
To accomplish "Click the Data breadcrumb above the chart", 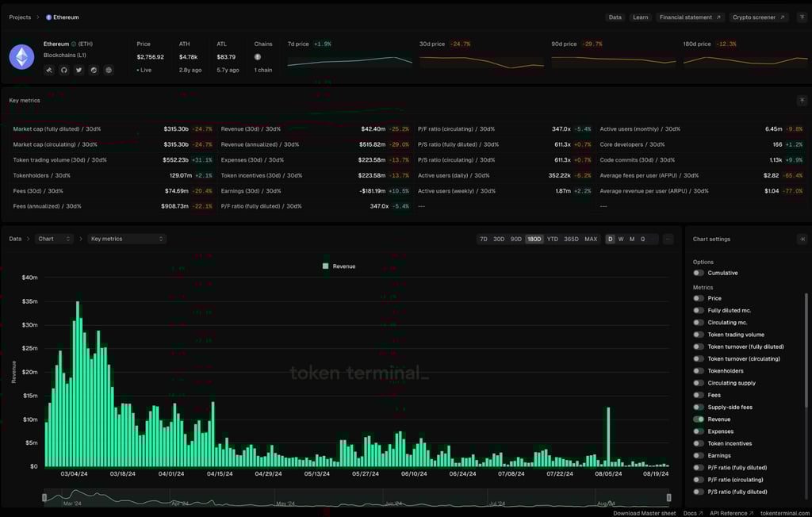I will tap(16, 239).
